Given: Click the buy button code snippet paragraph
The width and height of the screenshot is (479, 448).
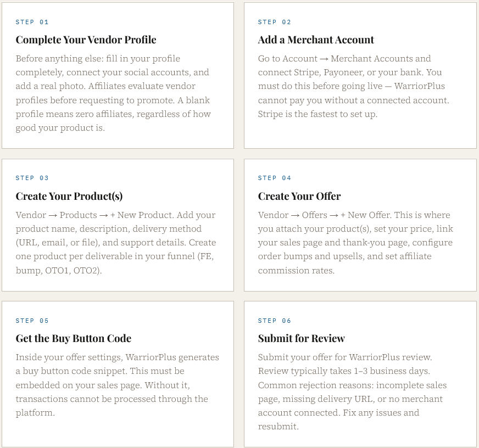Looking at the screenshot, I should 117,385.
